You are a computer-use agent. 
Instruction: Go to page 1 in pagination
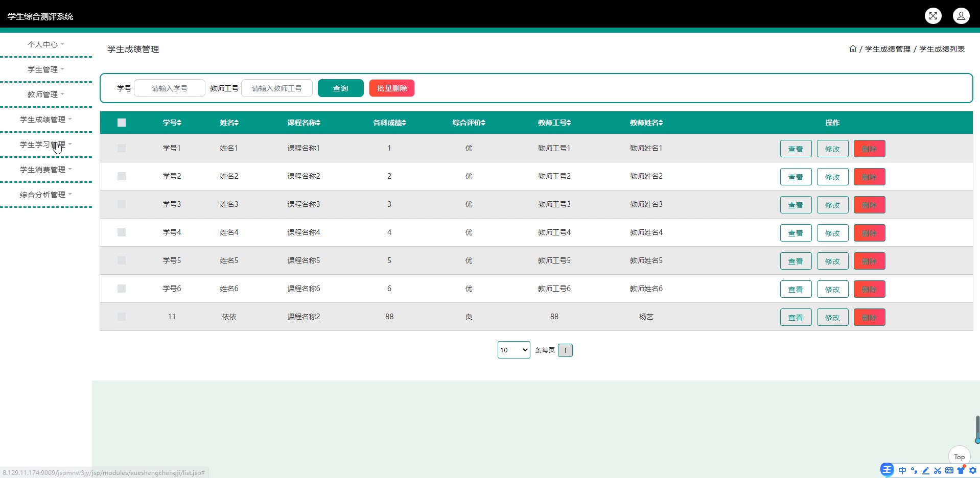[565, 350]
